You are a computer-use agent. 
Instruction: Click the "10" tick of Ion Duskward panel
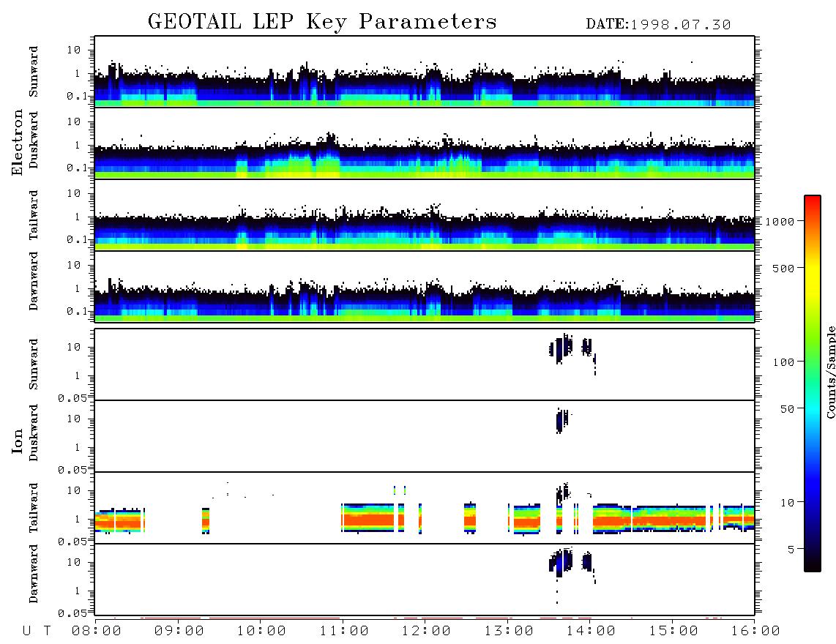(x=74, y=419)
